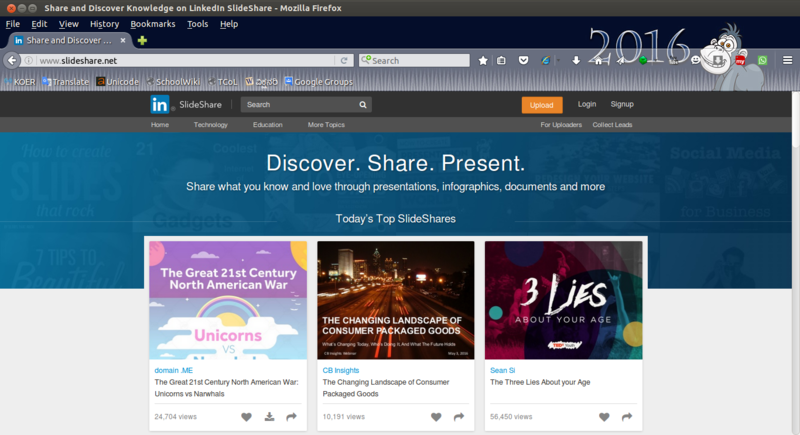Open the Education topic
The height and width of the screenshot is (435, 800).
click(x=267, y=124)
